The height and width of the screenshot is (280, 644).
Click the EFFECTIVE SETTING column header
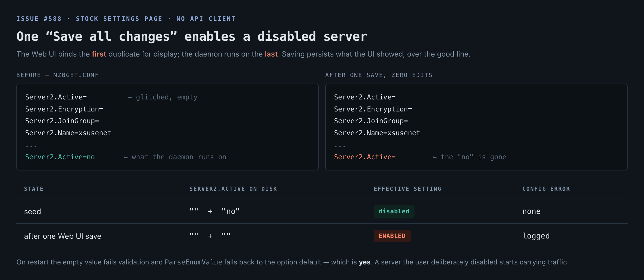(407, 189)
